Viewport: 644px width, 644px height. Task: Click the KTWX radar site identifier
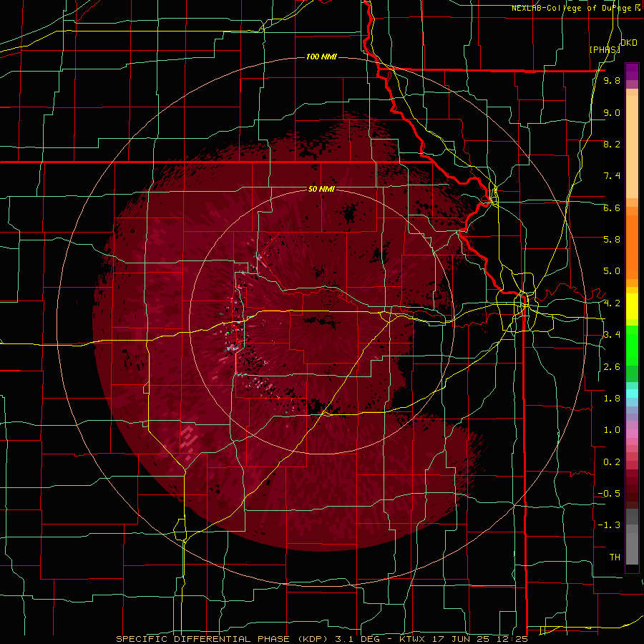pyautogui.click(x=413, y=639)
